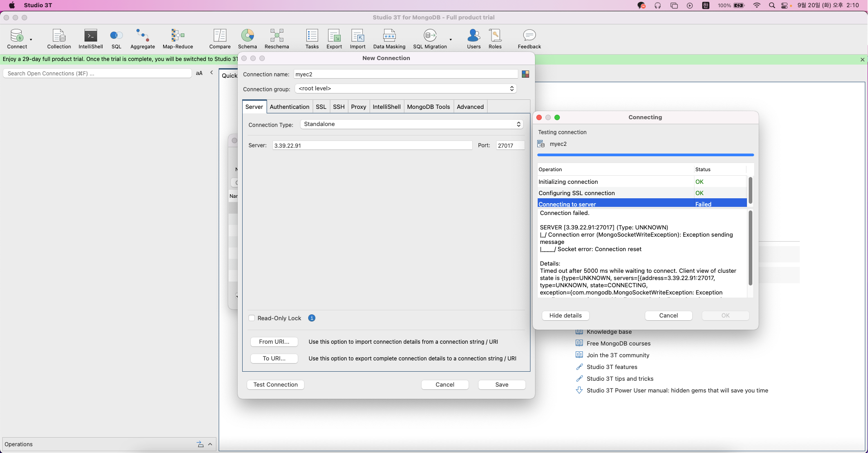This screenshot has width=868, height=453.
Task: Launch IntelliShell from the toolbar
Action: click(x=90, y=38)
